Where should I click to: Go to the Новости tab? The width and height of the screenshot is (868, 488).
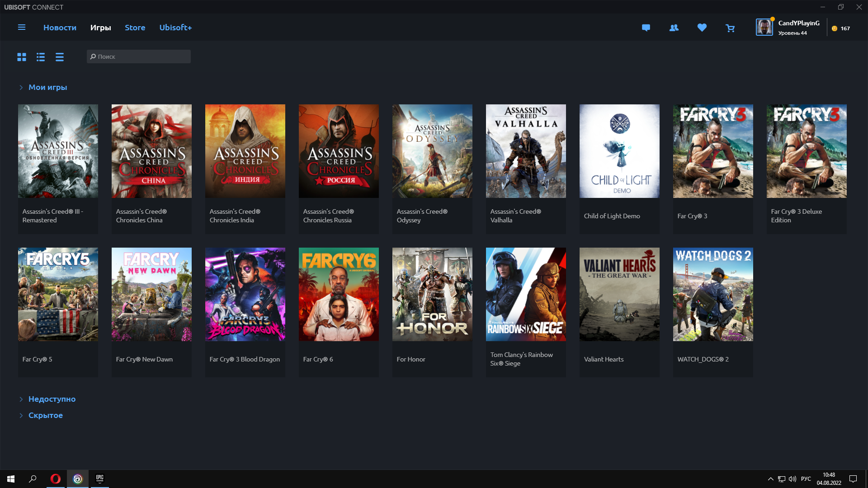point(60,28)
